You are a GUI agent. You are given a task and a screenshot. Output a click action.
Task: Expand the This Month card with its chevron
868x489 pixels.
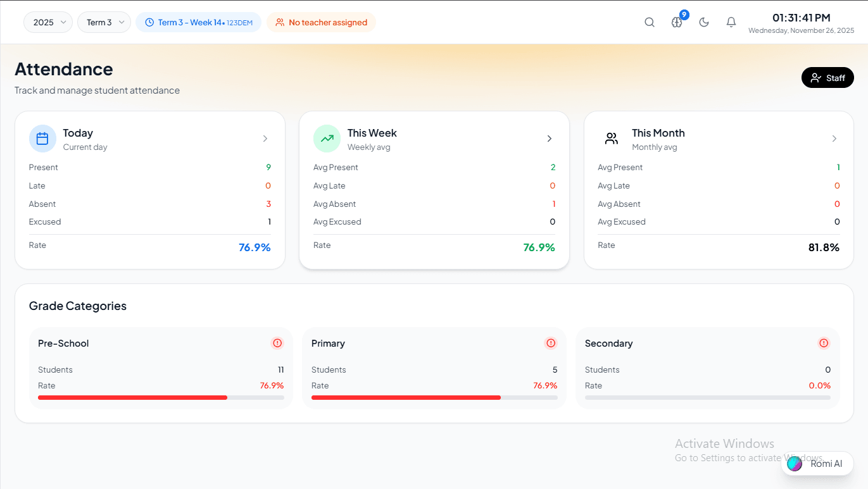point(834,138)
